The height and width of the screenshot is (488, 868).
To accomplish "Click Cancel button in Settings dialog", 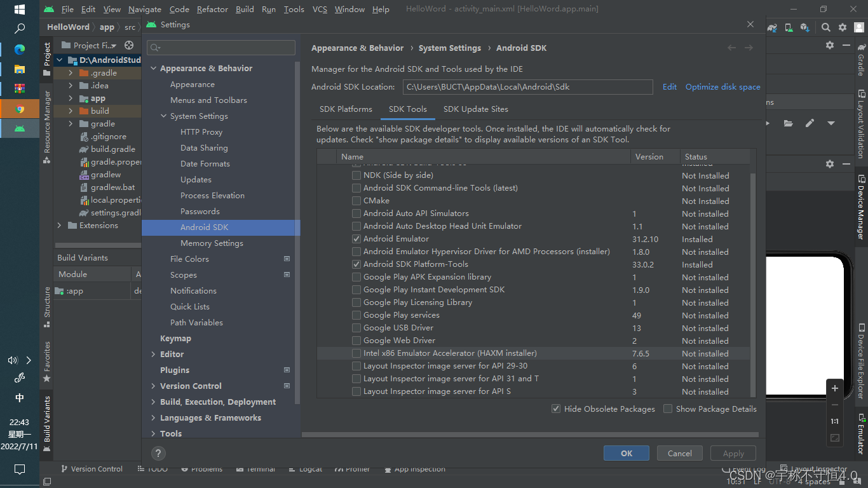I will (x=679, y=453).
